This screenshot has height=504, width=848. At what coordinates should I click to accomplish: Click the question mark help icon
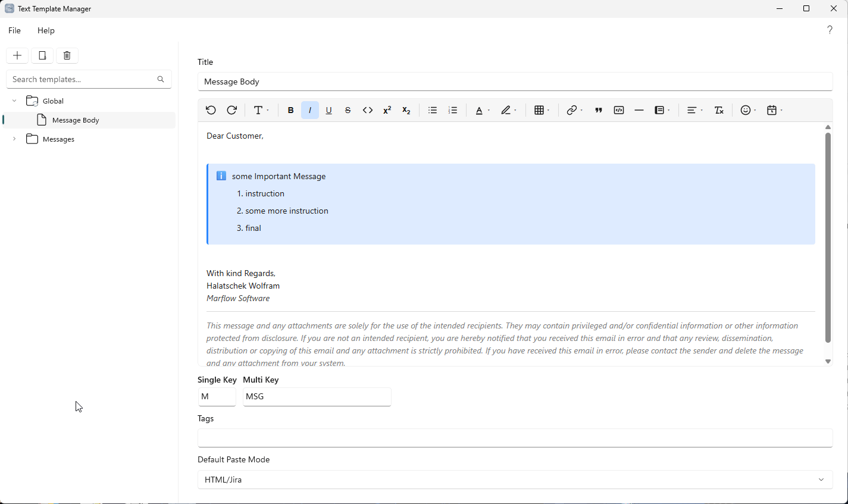point(830,30)
